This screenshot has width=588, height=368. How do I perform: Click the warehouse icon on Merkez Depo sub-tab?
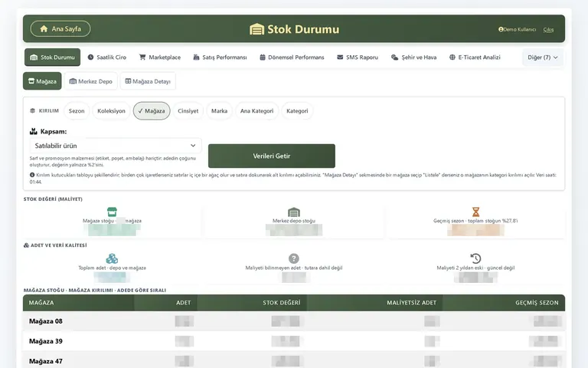click(73, 81)
